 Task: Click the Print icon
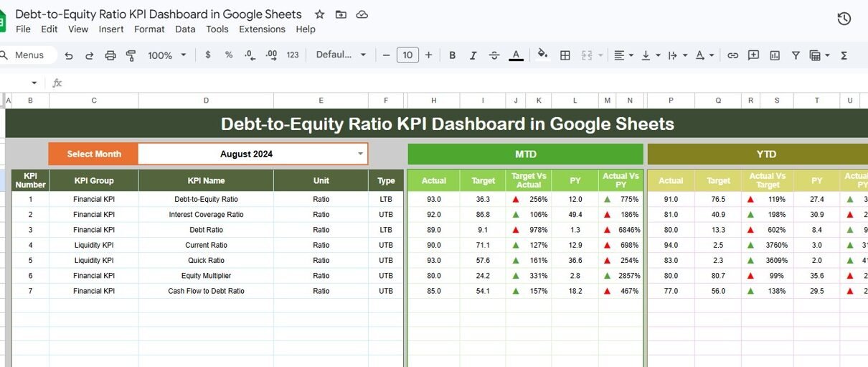[x=110, y=55]
